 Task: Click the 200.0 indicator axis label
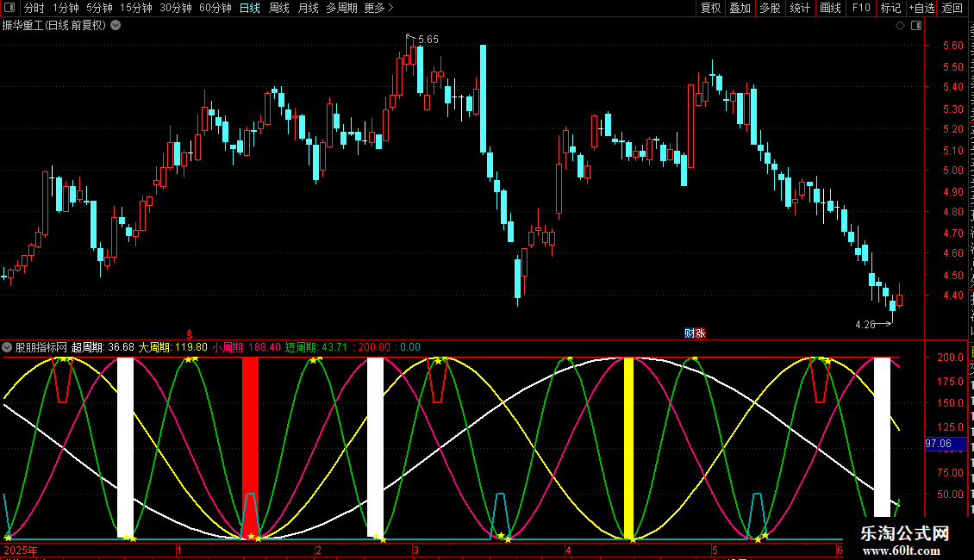tap(951, 357)
